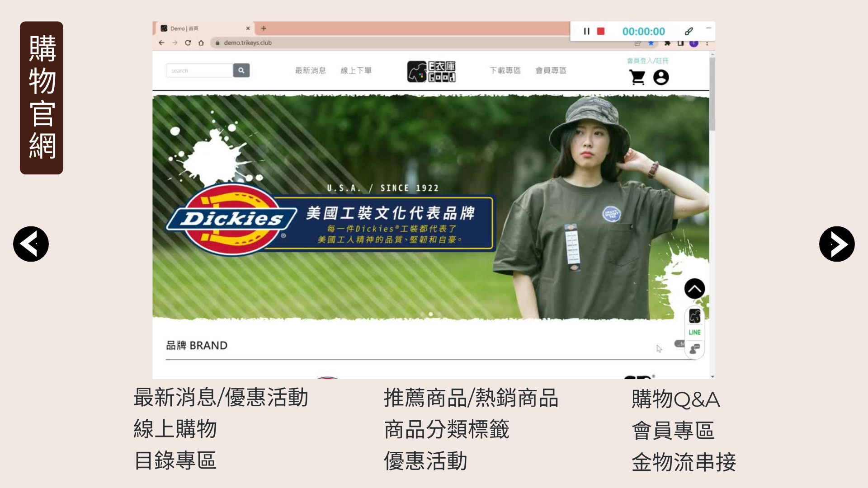Click the magnifier search button
868x488 pixels.
(241, 70)
